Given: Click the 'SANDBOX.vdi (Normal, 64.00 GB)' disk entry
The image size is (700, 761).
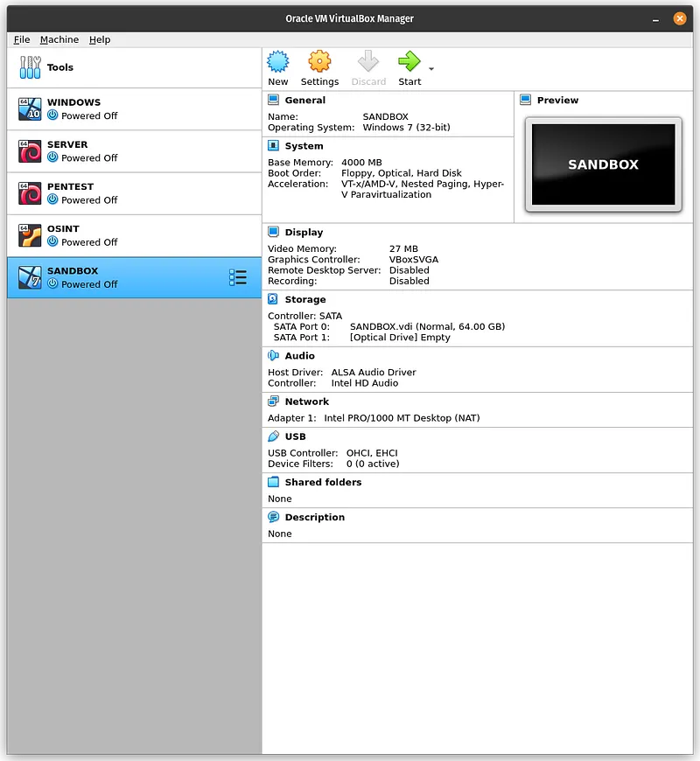Looking at the screenshot, I should (x=427, y=326).
